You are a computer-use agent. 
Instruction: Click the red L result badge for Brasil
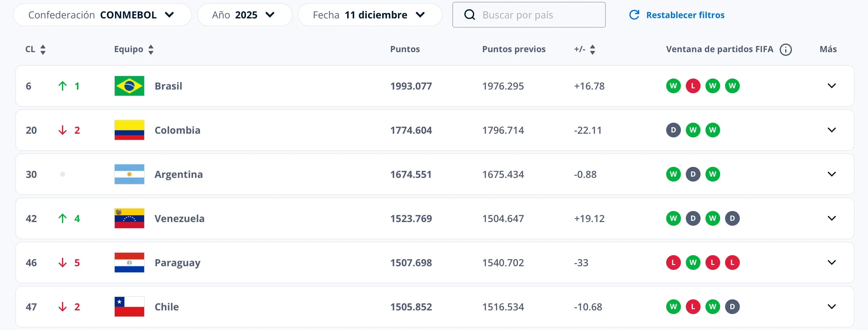click(x=693, y=86)
